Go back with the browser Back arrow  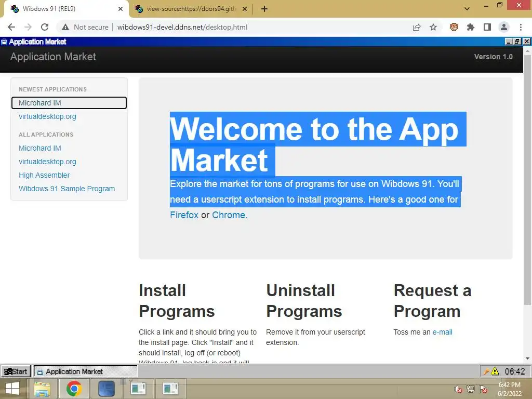click(11, 27)
